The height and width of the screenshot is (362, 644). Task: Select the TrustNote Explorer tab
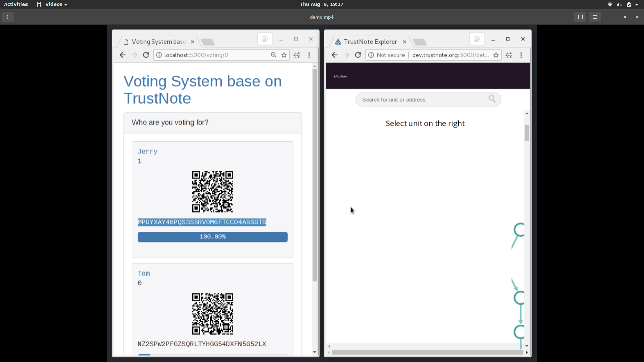[370, 42]
